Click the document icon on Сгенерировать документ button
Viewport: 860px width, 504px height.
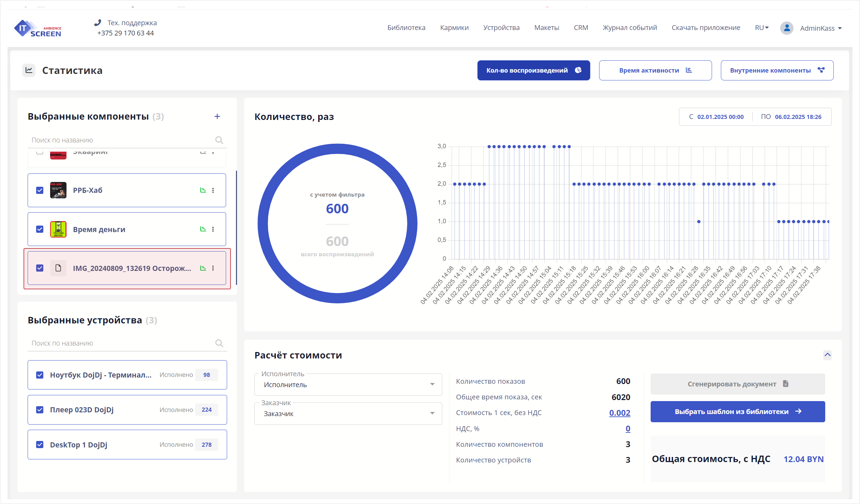[x=786, y=384]
